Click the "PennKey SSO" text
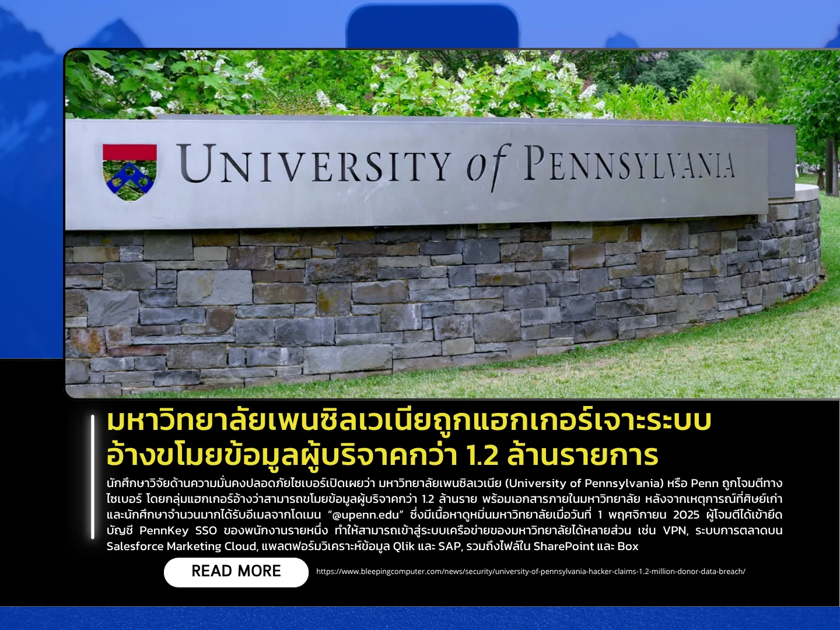 178,531
